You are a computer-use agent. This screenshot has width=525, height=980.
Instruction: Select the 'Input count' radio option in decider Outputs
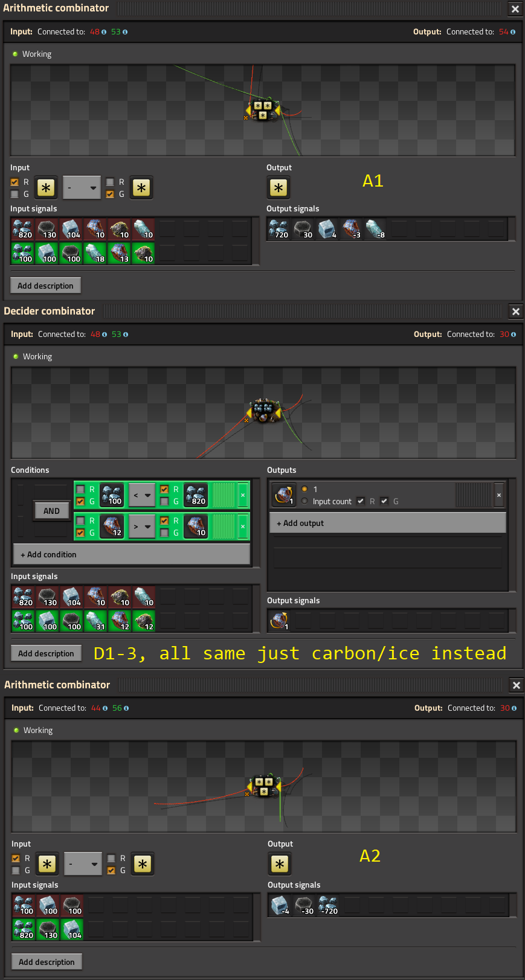click(x=304, y=501)
